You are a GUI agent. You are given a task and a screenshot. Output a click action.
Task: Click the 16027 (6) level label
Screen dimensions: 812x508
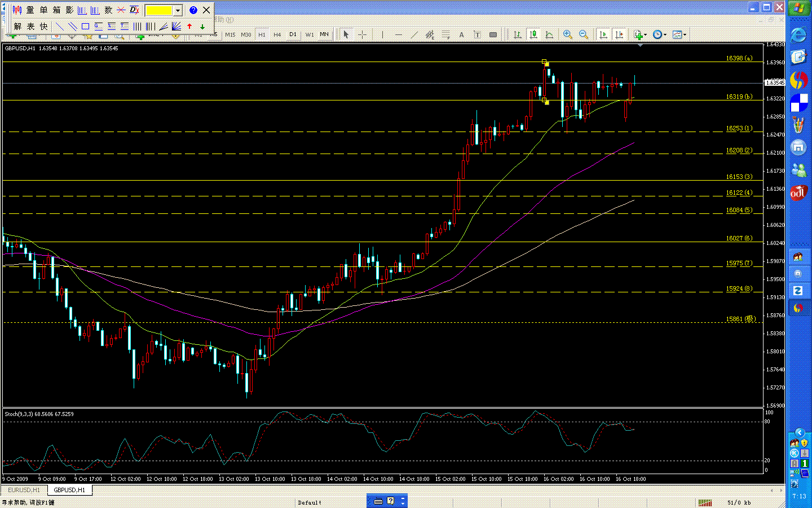click(x=739, y=238)
